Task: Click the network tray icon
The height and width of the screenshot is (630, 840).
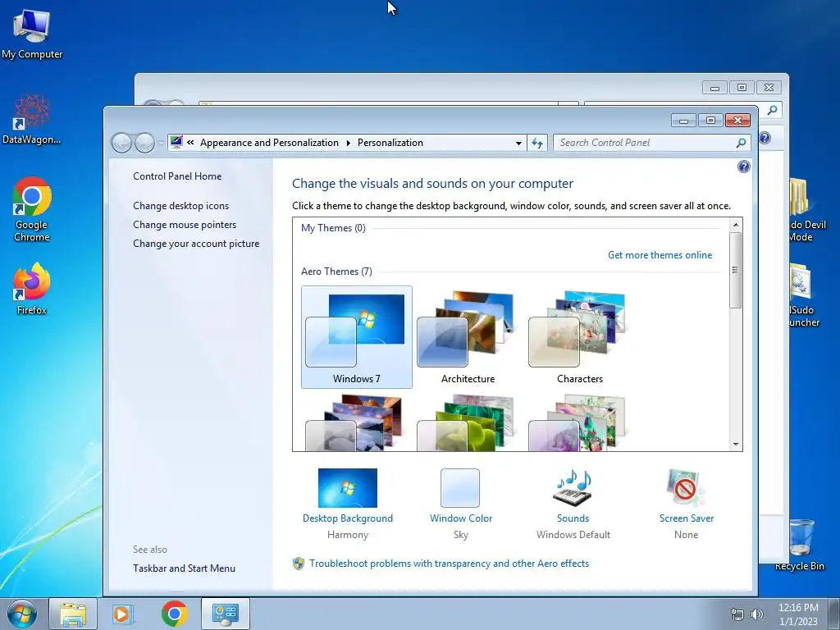Action: (737, 614)
